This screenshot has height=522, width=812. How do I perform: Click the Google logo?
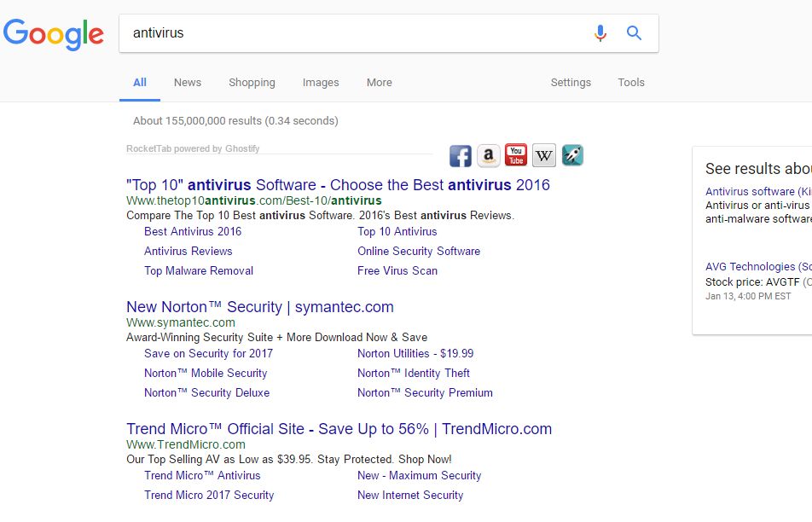point(53,34)
